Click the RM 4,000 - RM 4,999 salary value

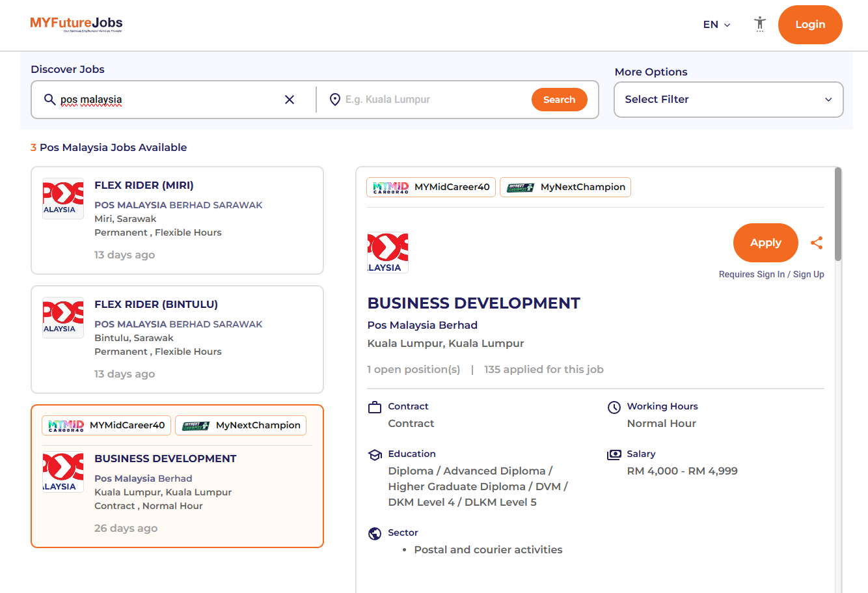pos(683,471)
